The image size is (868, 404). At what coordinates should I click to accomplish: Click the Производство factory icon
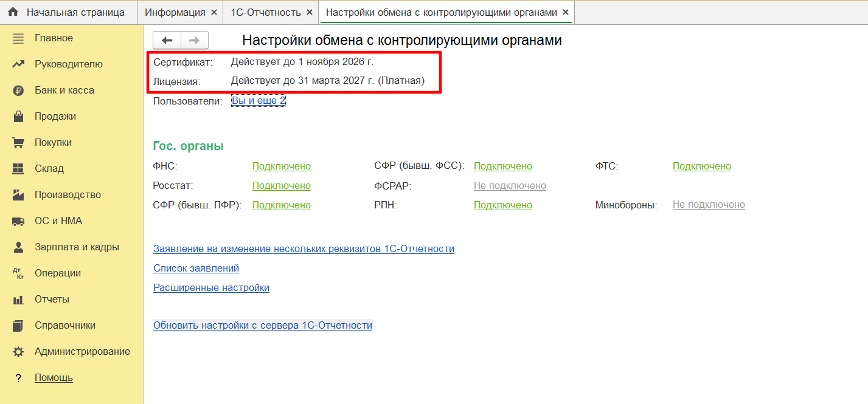(18, 195)
